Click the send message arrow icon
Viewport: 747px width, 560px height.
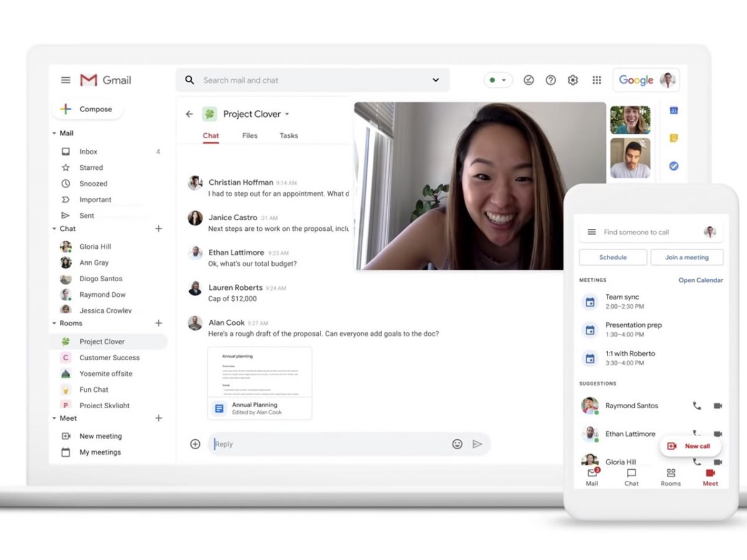pos(477,444)
